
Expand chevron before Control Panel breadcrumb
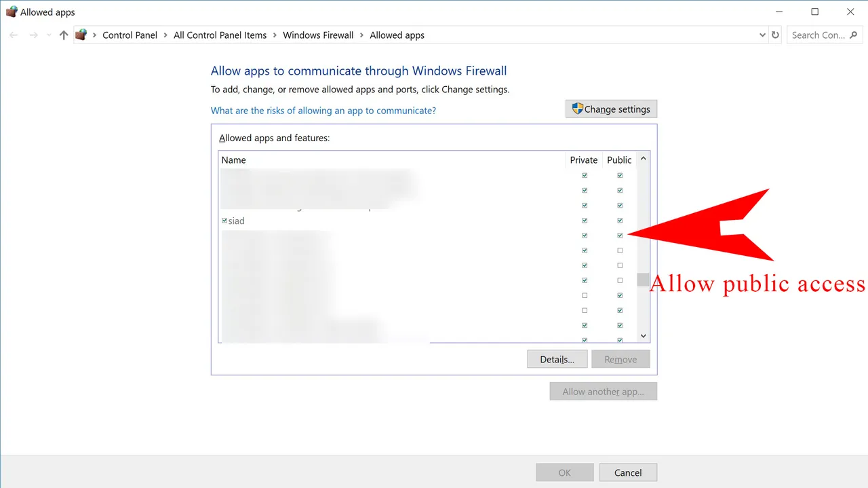pos(94,35)
